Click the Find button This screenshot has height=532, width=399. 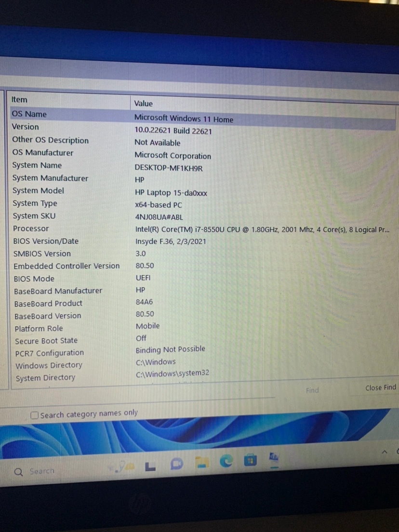[x=312, y=390]
